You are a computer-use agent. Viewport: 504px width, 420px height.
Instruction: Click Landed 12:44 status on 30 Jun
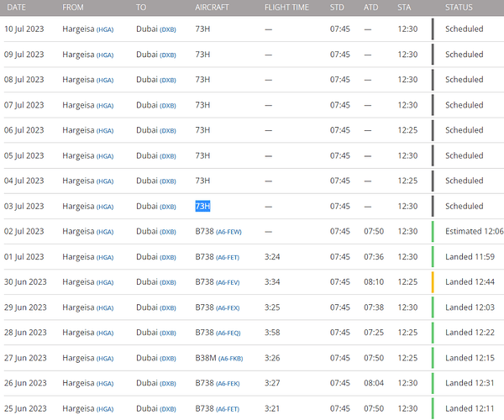[470, 281]
